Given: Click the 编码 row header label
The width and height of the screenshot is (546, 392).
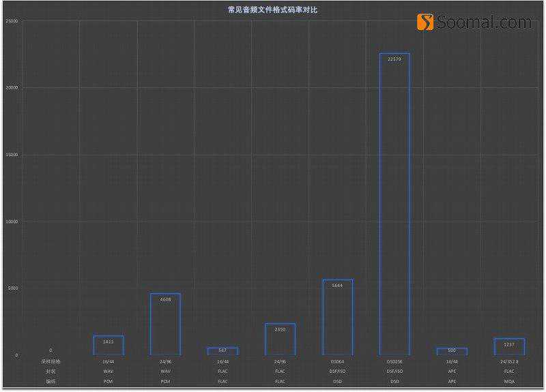Looking at the screenshot, I should pyautogui.click(x=51, y=382).
